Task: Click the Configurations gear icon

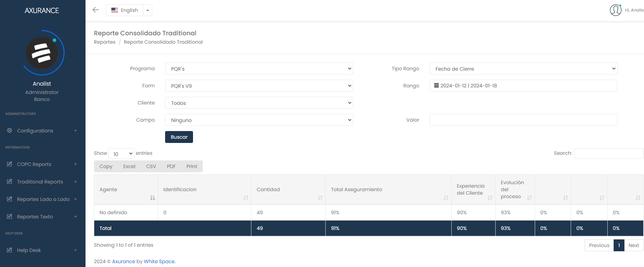Action: pyautogui.click(x=9, y=130)
